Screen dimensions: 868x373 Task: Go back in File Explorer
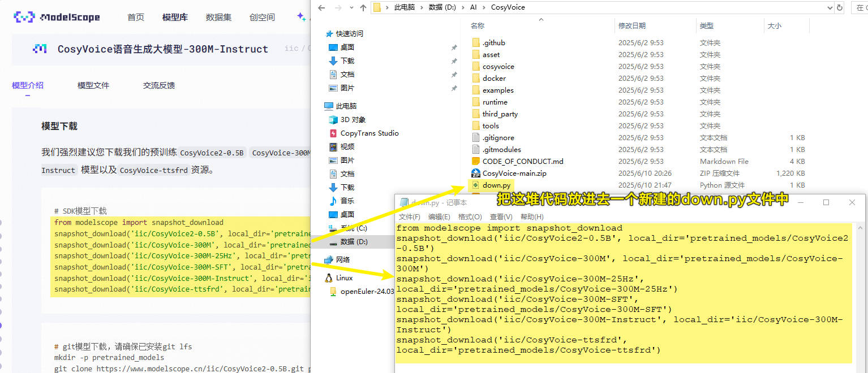click(322, 7)
